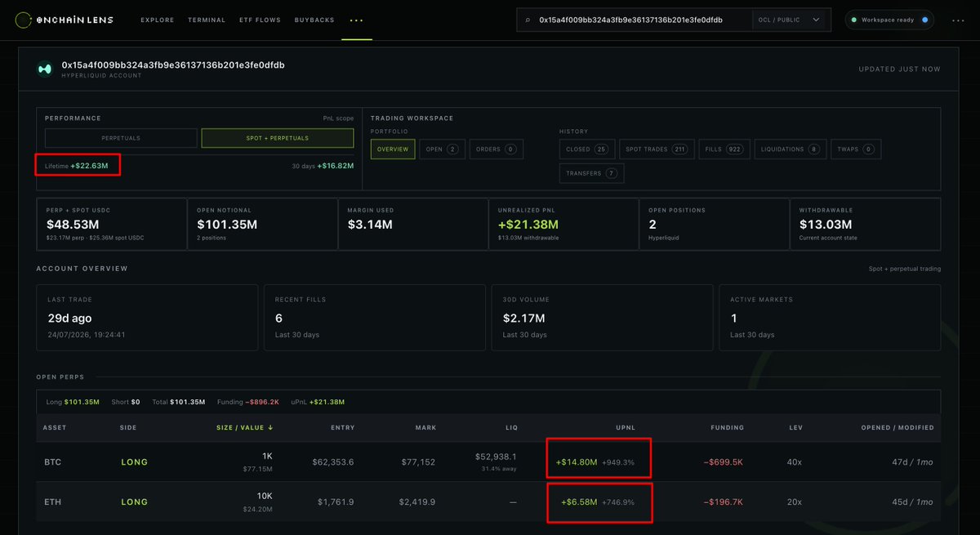Open the Open positions tab
980x535 pixels.
tap(442, 149)
